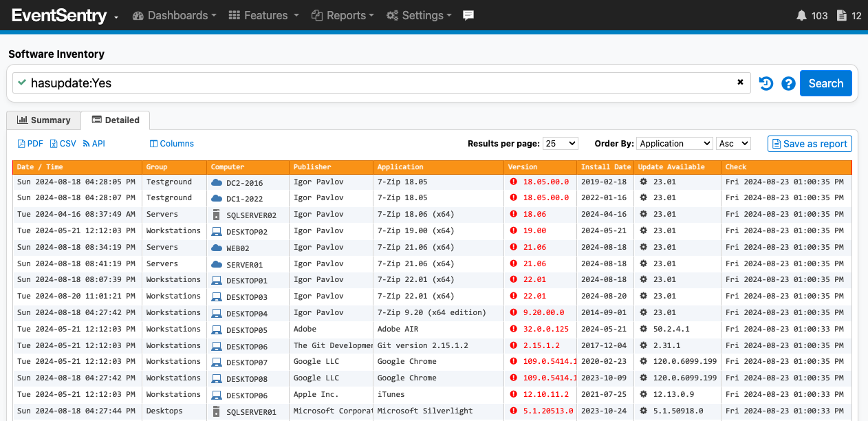868x421 pixels.
Task: Click the Computer column header
Action: (x=248, y=167)
